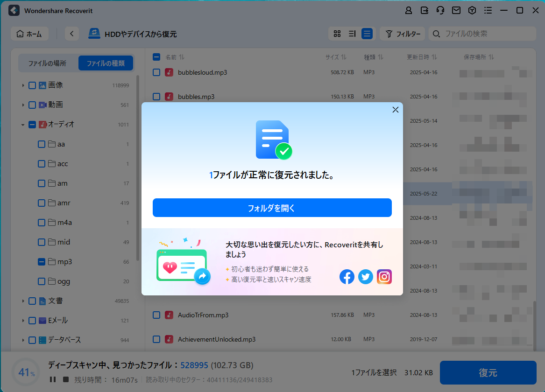Click the sign-in export icon in title bar

425,11
